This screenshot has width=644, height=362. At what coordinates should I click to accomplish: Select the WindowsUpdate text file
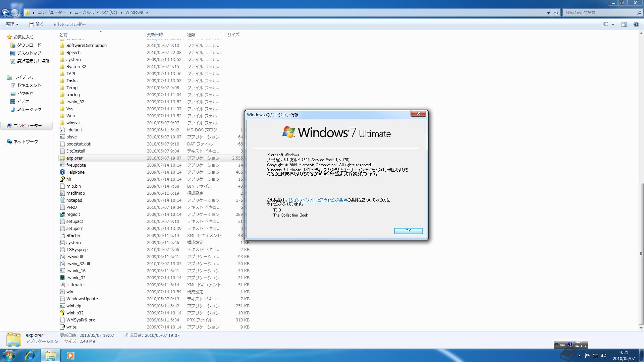click(82, 299)
